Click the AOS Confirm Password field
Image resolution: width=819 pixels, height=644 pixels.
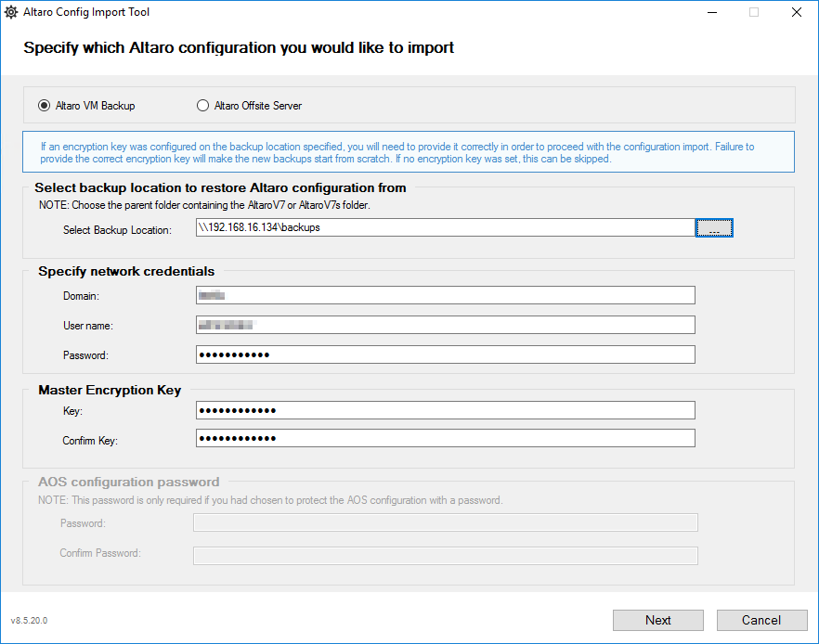tap(446, 555)
